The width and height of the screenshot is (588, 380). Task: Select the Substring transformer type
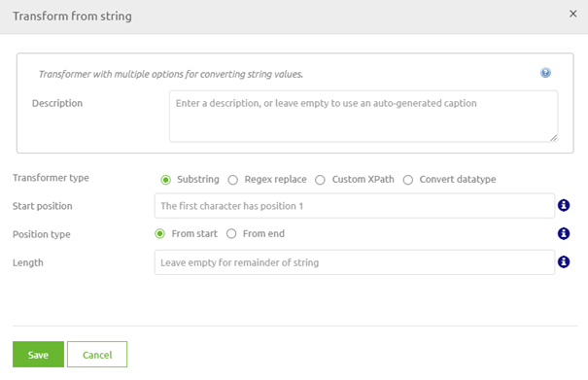click(x=166, y=180)
